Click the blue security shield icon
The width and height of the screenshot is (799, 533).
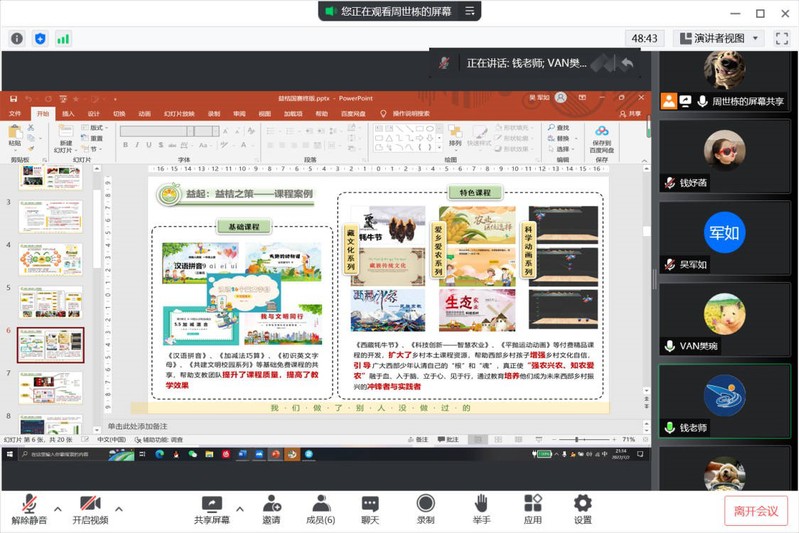(x=40, y=38)
